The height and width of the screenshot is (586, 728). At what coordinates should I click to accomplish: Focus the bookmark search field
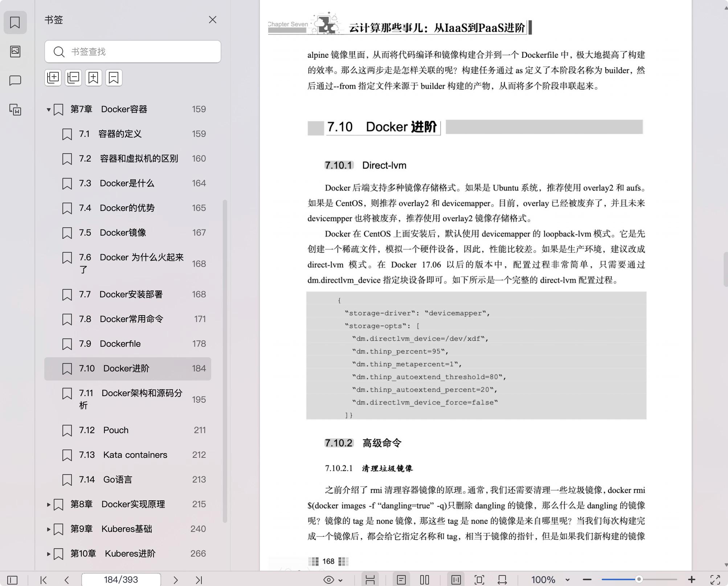click(133, 52)
